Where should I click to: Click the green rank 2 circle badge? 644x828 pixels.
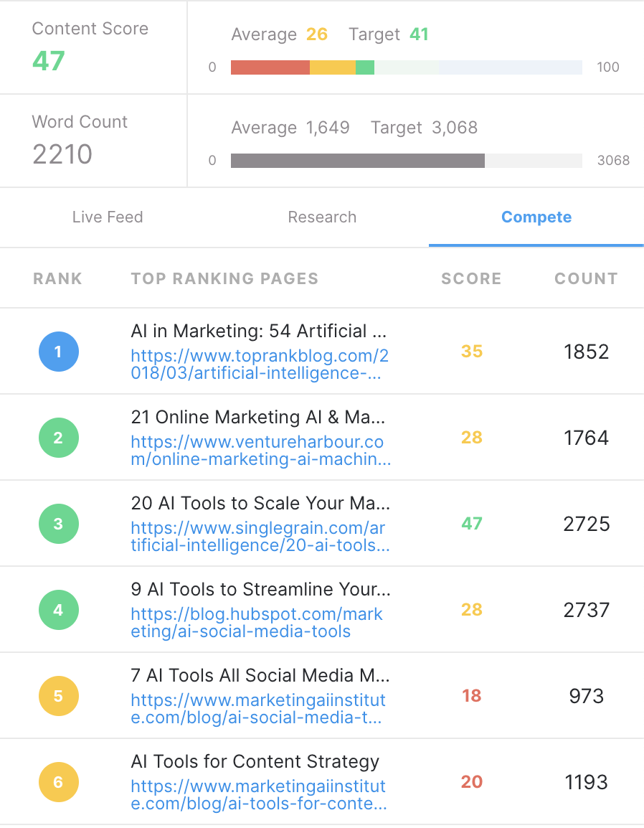[x=59, y=438]
